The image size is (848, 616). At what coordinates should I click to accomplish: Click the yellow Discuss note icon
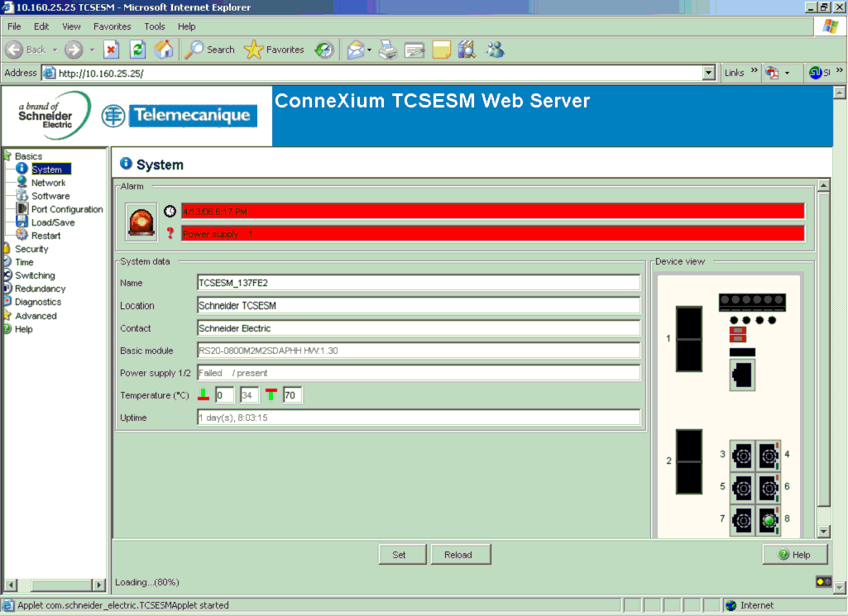[x=441, y=50]
